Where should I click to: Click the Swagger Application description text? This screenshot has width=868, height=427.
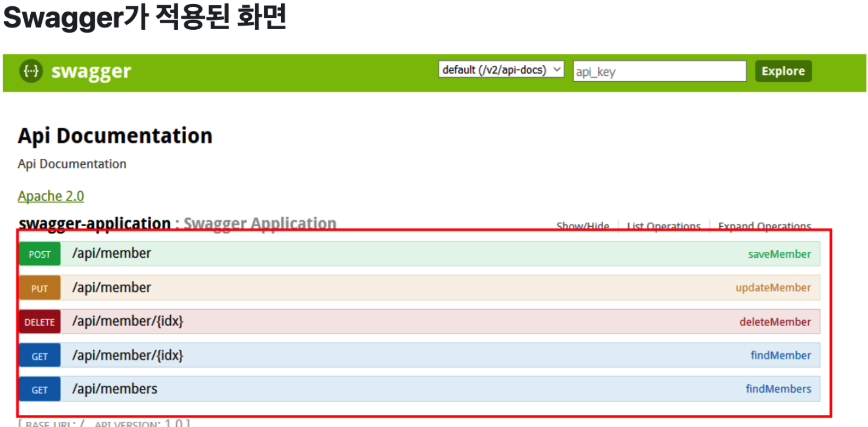(260, 224)
